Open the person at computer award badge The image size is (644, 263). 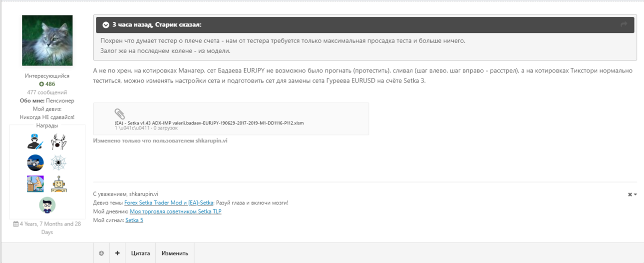(x=35, y=183)
